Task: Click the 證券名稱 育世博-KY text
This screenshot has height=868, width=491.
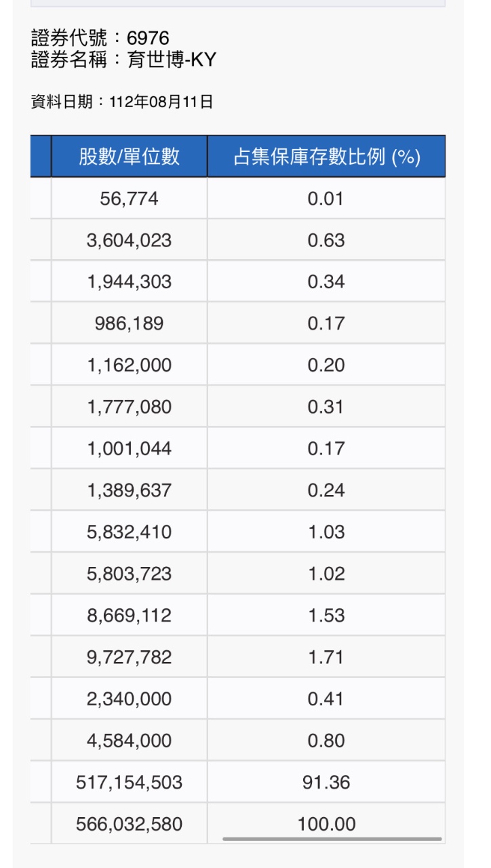Action: tap(123, 60)
